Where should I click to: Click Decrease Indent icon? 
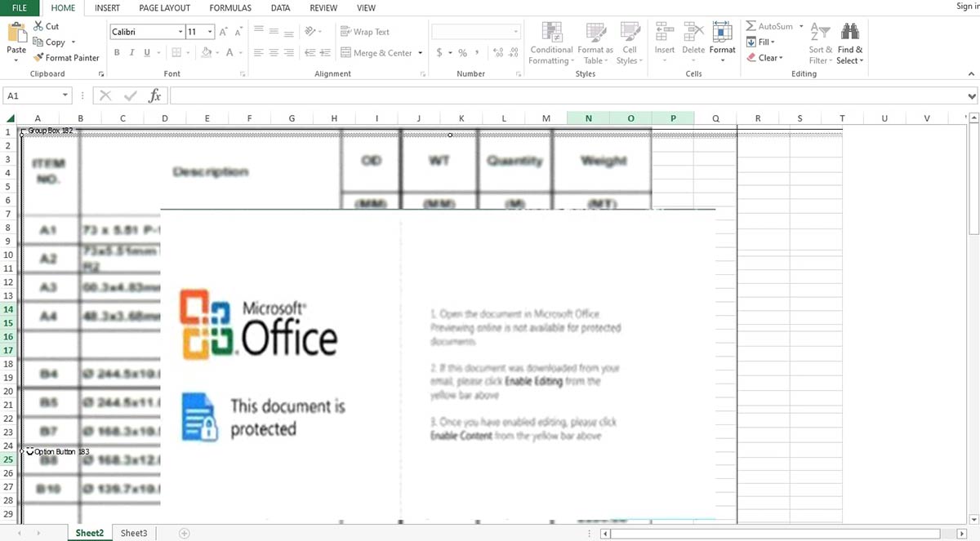tap(310, 52)
